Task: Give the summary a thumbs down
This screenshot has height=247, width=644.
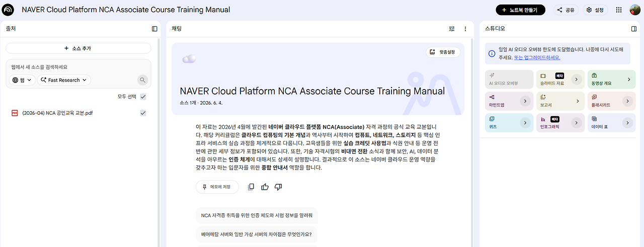Action: pyautogui.click(x=278, y=187)
